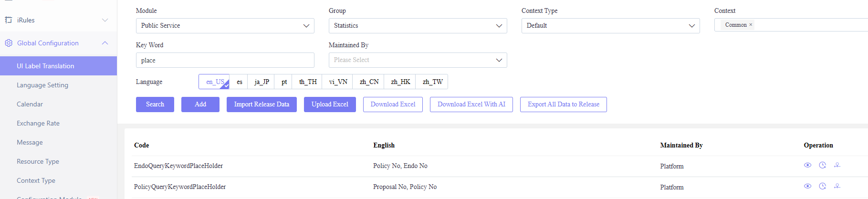Click Download Excel button
This screenshot has height=199, width=868.
click(393, 105)
